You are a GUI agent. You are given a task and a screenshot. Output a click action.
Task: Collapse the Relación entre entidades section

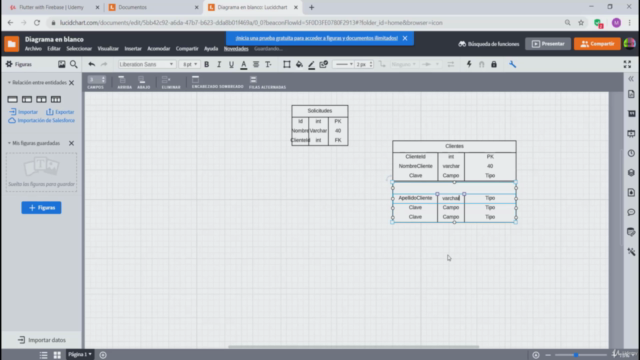coord(9,82)
